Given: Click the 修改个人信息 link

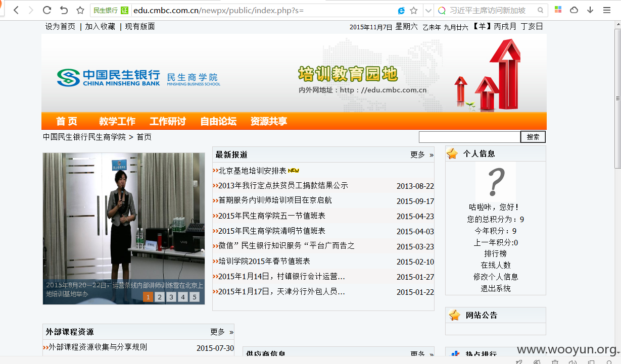Looking at the screenshot, I should (496, 277).
